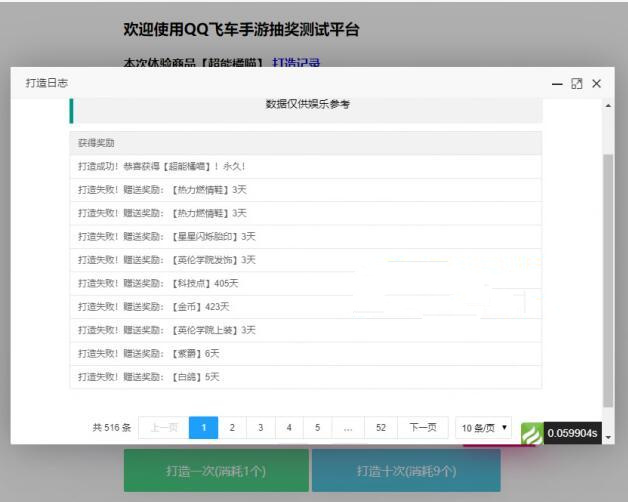This screenshot has width=628, height=502.
Task: Click the 欢迎使用QQ飞车手游抽奖测试平台 heading
Action: click(241, 29)
